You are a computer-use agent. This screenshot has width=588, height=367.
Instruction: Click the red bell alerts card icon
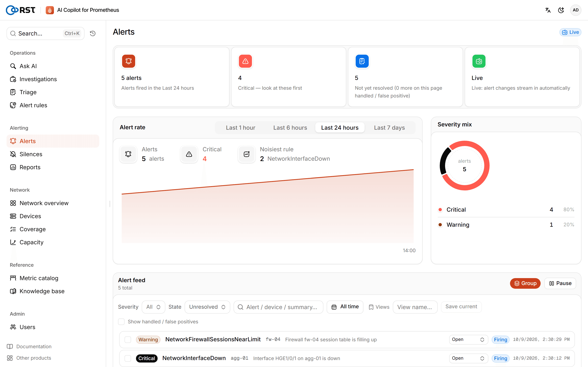click(x=129, y=61)
